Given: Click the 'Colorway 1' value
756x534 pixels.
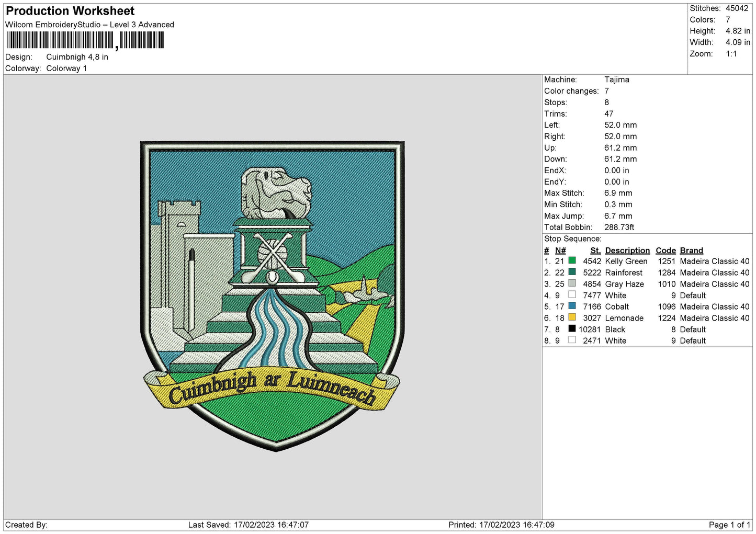Looking at the screenshot, I should coord(66,69).
